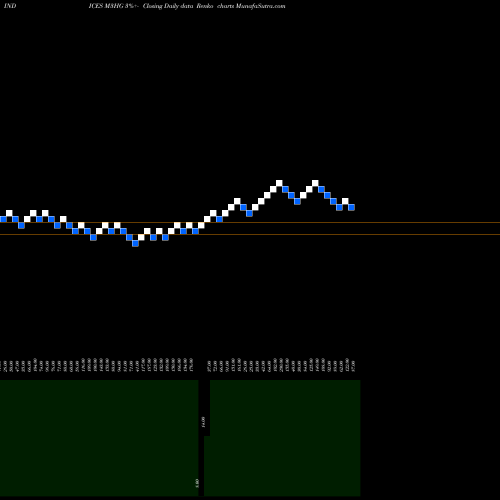Click the white brick just before final blue brick
This screenshot has width=500, height=500.
tap(345, 201)
